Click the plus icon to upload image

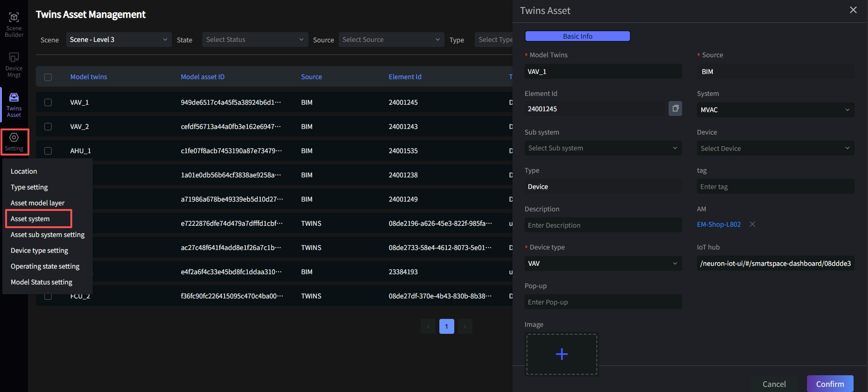click(561, 354)
